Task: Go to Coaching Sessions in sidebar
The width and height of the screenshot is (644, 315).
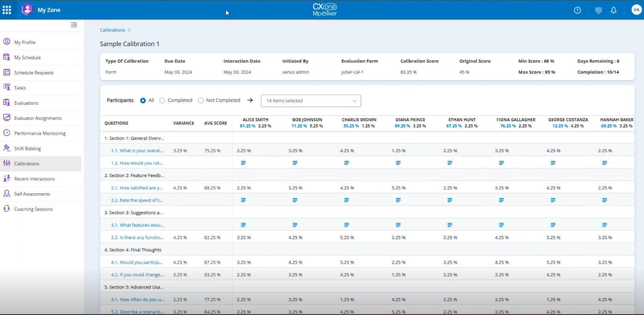Action: tap(33, 209)
